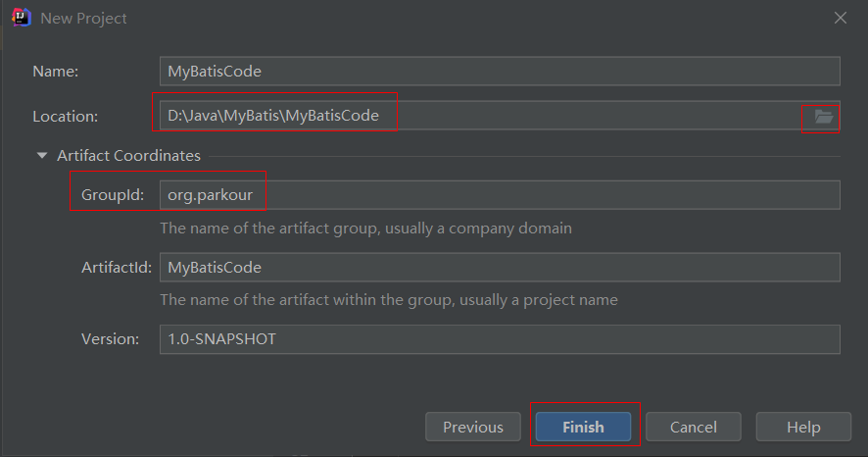Edit the GroupId field org.parkour
Image resolution: width=868 pixels, height=457 pixels.
500,195
